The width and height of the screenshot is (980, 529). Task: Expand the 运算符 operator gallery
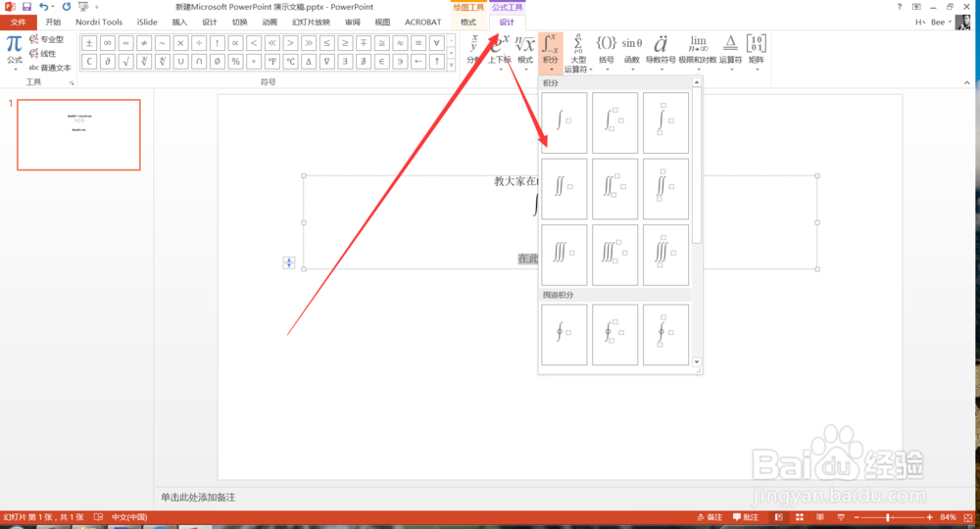730,53
